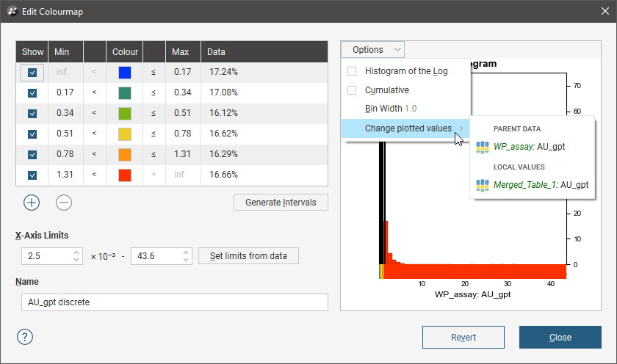617x364 pixels.
Task: Uncheck Show for the 0.17 min row
Action: click(x=32, y=93)
